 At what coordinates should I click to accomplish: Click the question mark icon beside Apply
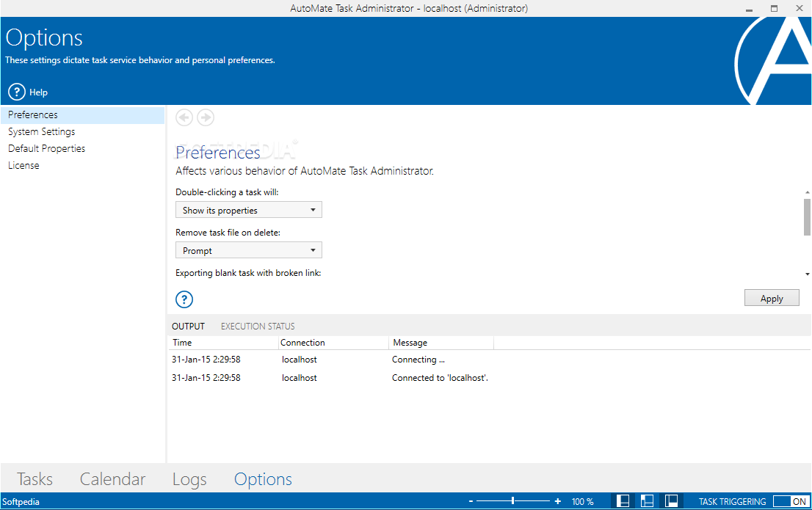tap(184, 299)
